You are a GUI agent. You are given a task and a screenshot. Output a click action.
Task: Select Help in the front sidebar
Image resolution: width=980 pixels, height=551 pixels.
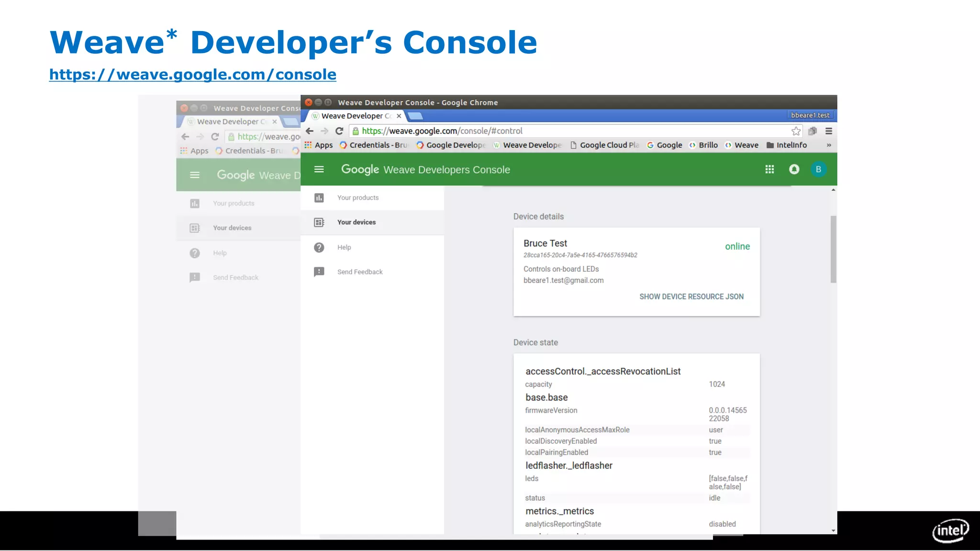pyautogui.click(x=372, y=247)
